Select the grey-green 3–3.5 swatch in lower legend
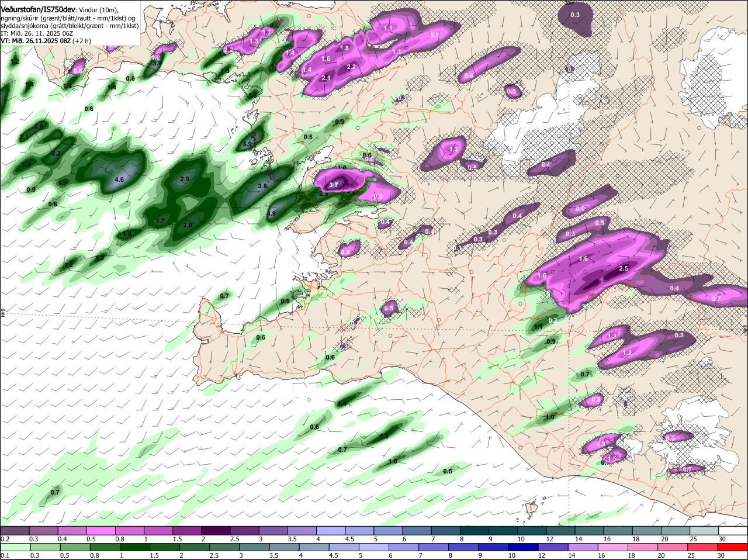The width and height of the screenshot is (748, 560). click(x=254, y=547)
